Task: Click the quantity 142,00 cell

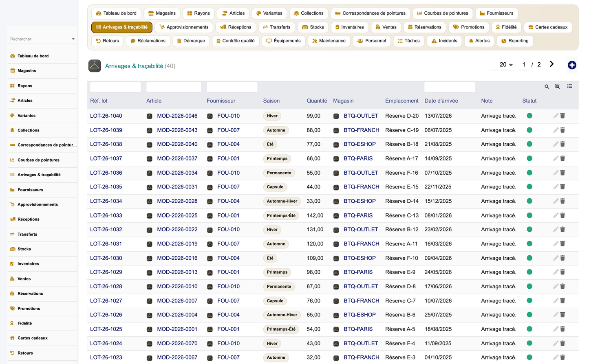Action: tap(315, 215)
